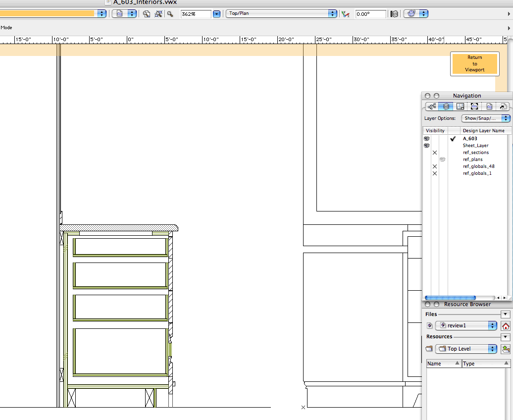Click the document icon left of review1

(430, 325)
